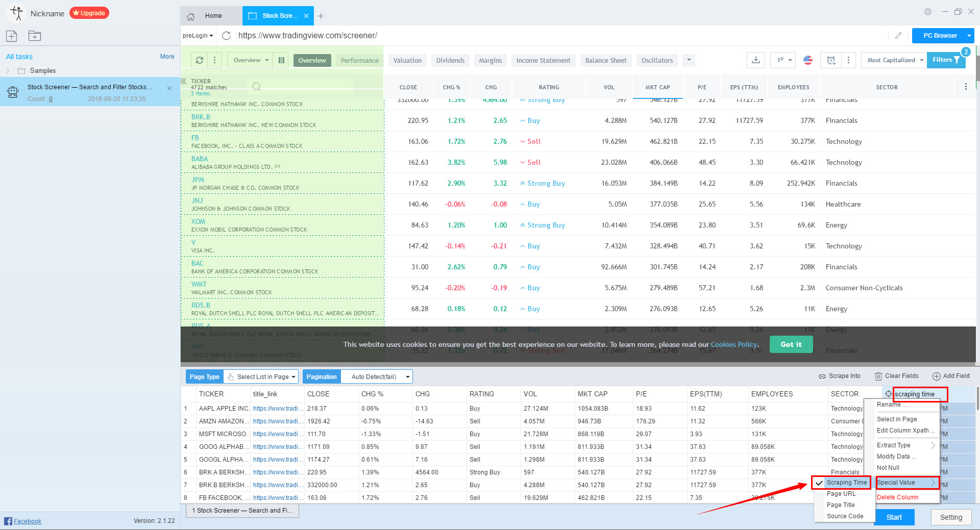Add alert using clock icon
Image resolution: width=980 pixels, height=530 pixels.
tap(831, 60)
